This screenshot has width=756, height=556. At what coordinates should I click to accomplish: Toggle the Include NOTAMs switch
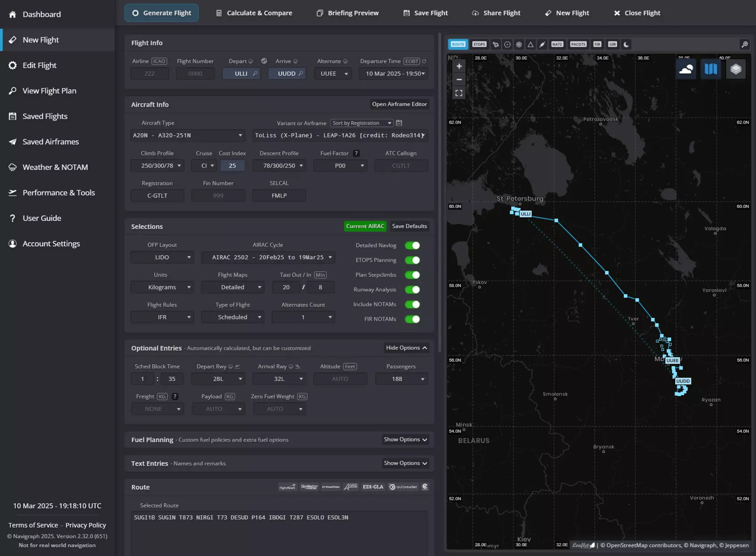click(412, 304)
